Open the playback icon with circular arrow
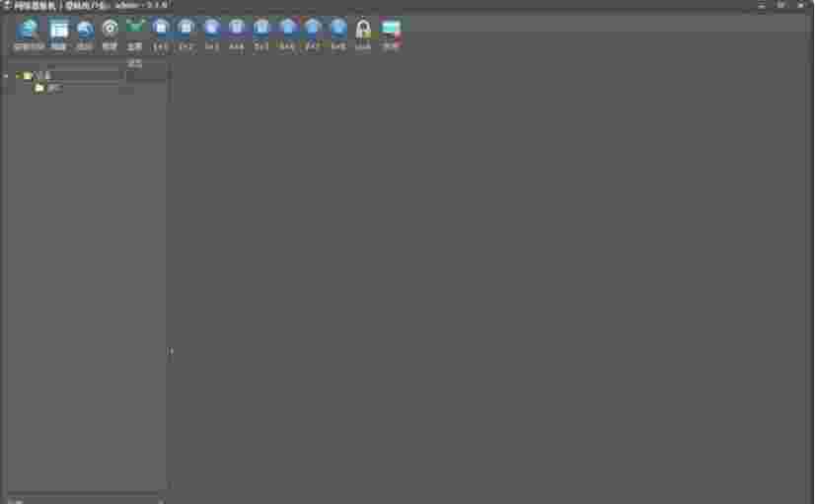Screen dimensions: 815x504 (x=85, y=31)
